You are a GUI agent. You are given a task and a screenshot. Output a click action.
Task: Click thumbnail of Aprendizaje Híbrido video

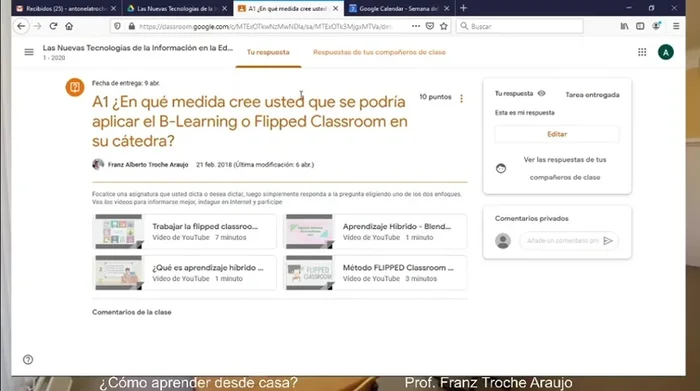coord(309,232)
